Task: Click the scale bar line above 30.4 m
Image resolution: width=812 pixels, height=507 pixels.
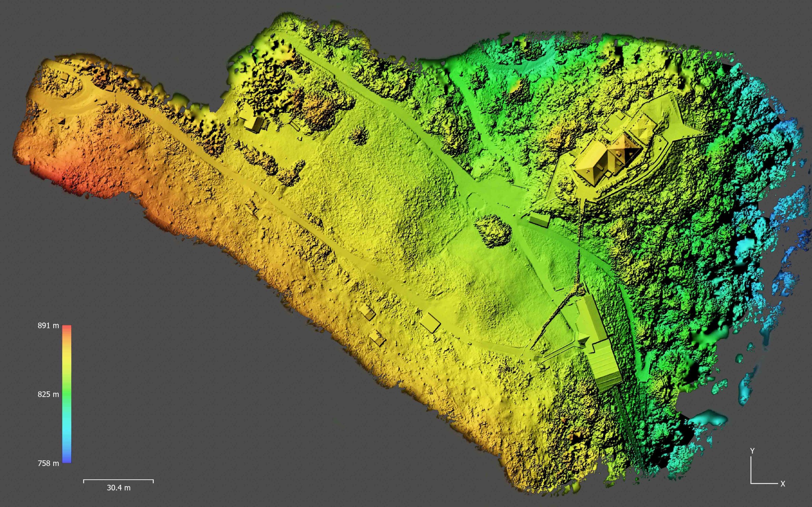Action: pyautogui.click(x=118, y=480)
